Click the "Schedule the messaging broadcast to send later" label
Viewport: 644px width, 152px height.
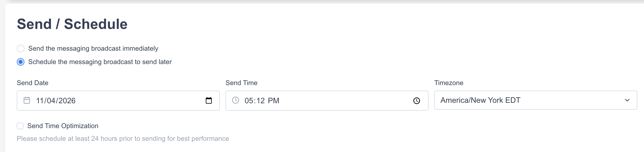(100, 62)
